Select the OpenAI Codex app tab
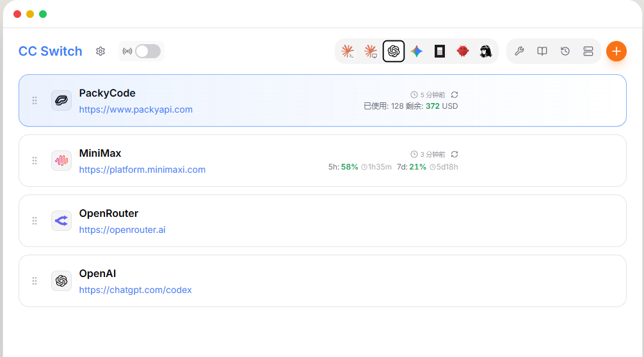 pos(394,51)
